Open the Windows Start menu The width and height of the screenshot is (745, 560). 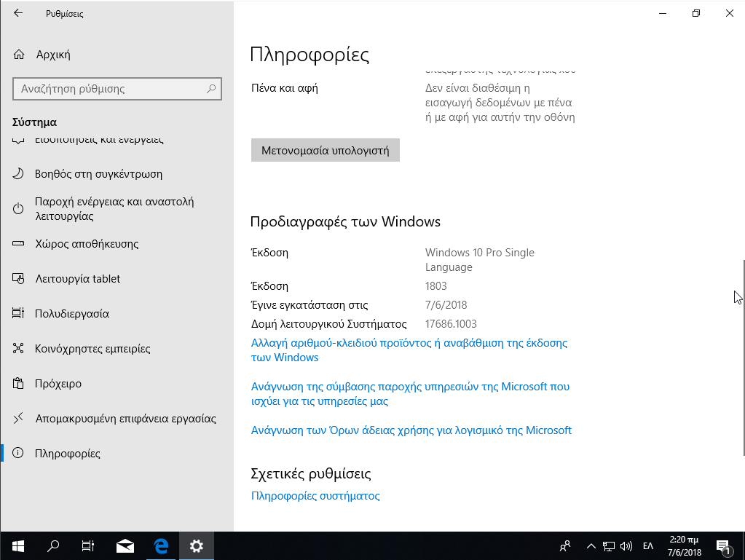[x=18, y=546]
